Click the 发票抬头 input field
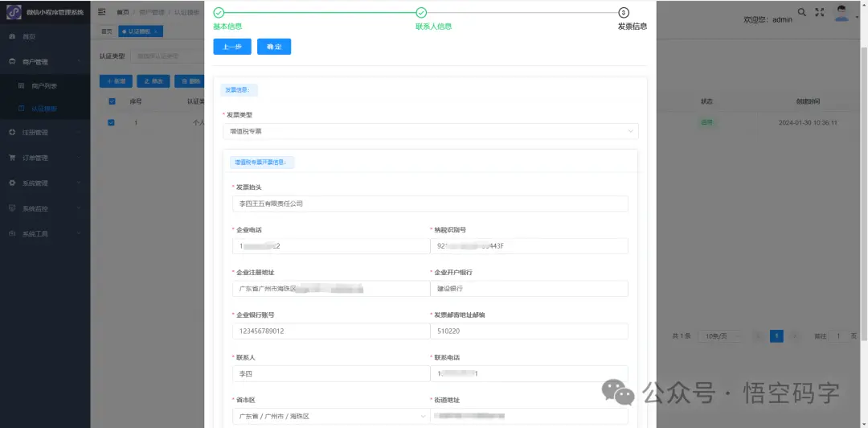The image size is (868, 428). (431, 204)
